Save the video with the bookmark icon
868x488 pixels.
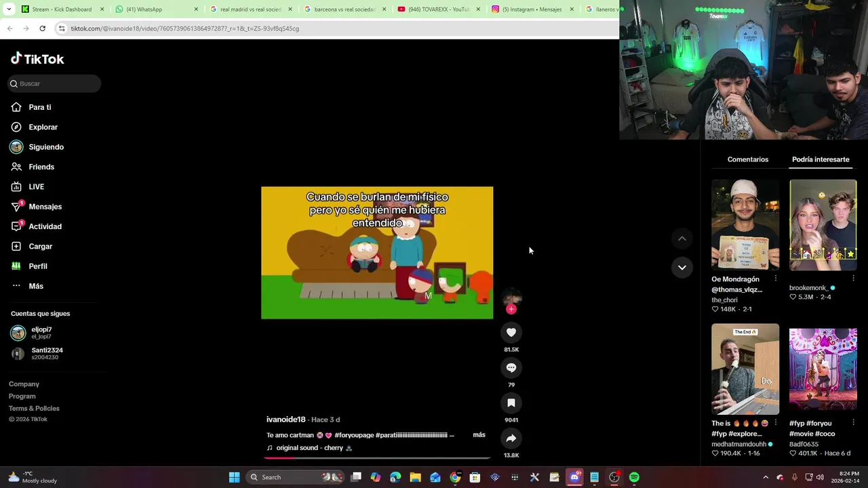[511, 403]
